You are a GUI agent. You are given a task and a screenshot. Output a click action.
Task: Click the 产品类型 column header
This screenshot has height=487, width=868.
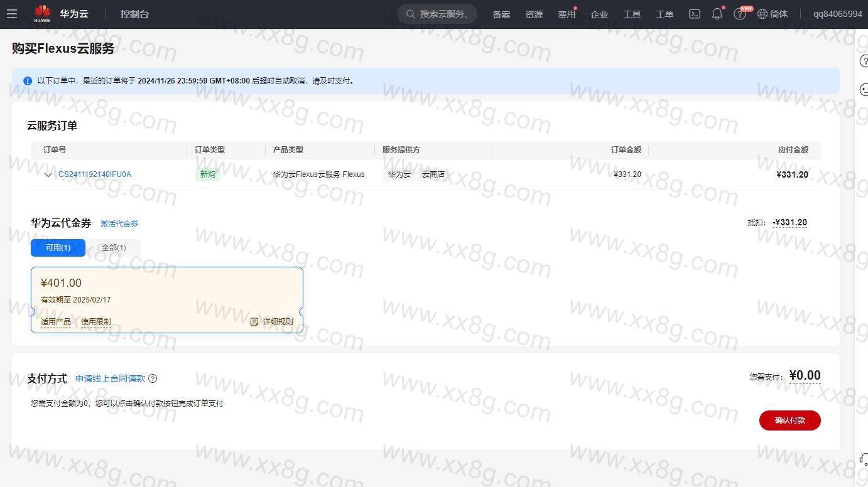[x=288, y=150]
